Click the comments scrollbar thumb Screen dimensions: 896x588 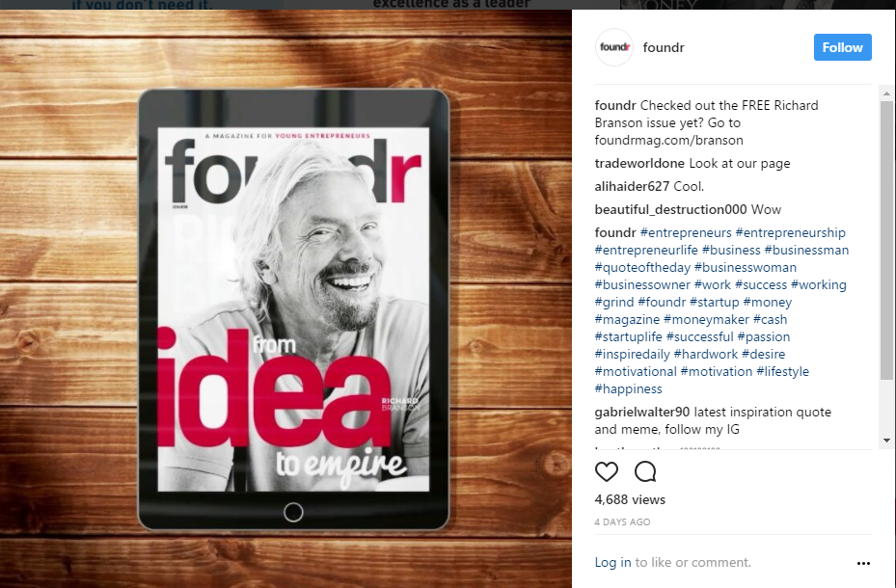pyautogui.click(x=886, y=240)
